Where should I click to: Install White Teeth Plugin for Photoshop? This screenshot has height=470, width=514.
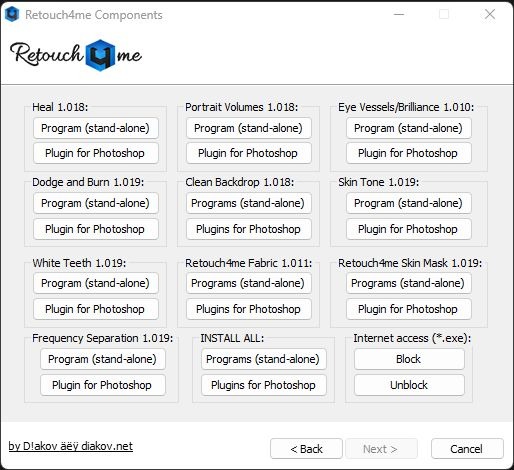(x=96, y=309)
